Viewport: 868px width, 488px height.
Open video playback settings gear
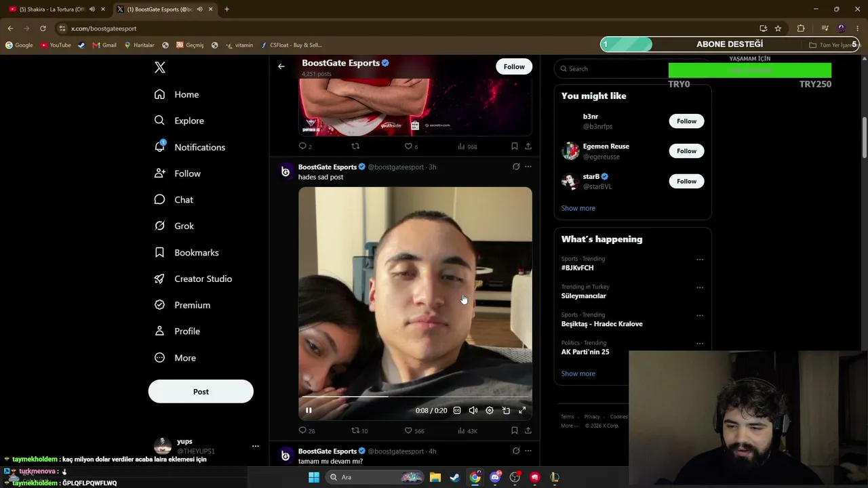490,410
